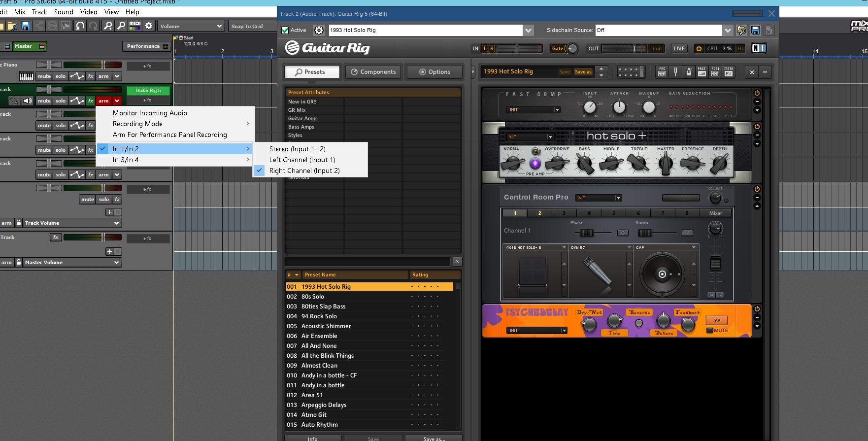Toggle the Guitar Rig engine power button
The width and height of the screenshot is (868, 441).
(699, 48)
